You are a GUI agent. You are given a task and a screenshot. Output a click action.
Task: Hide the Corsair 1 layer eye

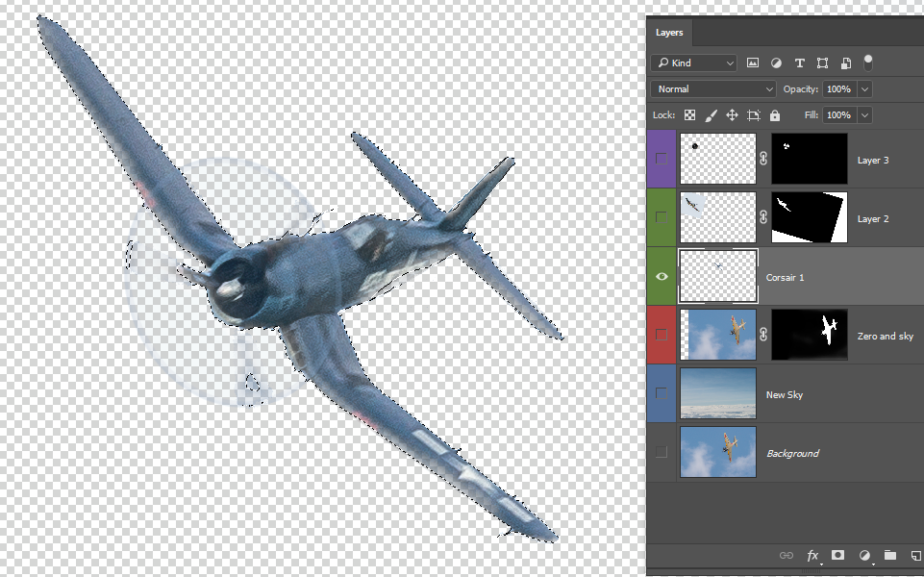pyautogui.click(x=662, y=276)
